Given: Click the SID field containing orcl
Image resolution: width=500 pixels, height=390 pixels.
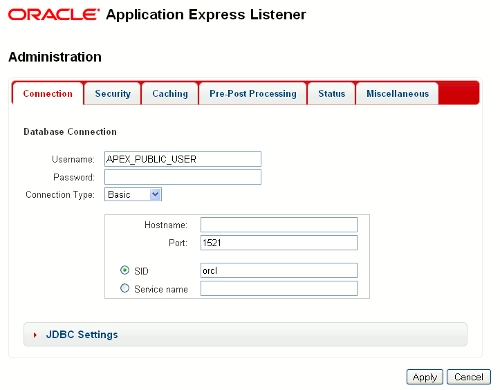Looking at the screenshot, I should [x=279, y=270].
